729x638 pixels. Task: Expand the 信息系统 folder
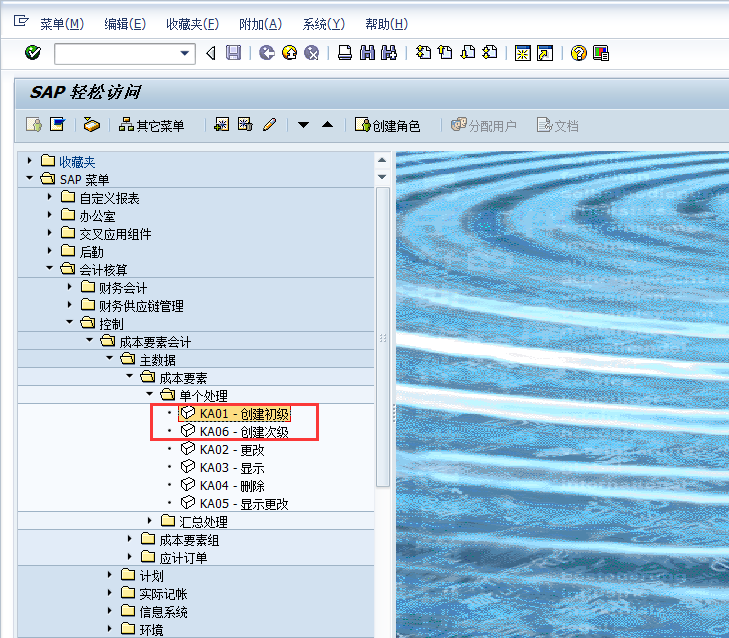[110, 611]
